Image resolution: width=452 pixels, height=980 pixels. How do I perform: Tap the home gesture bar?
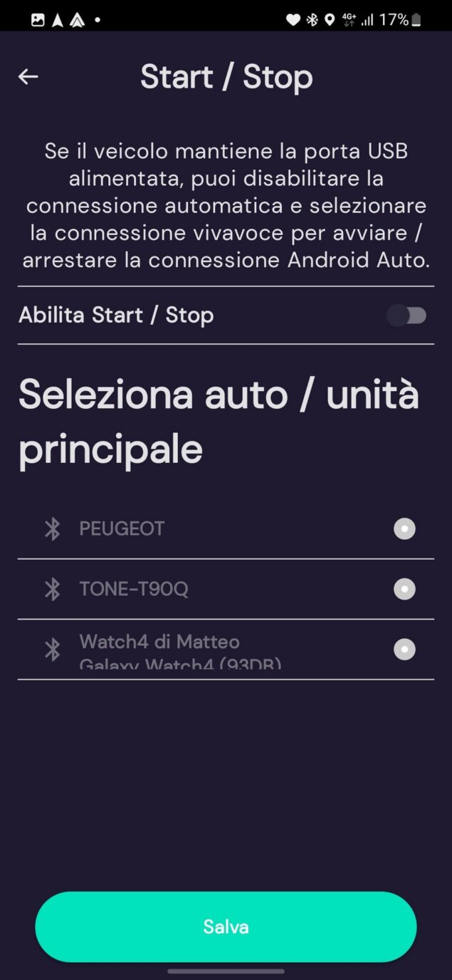[226, 971]
